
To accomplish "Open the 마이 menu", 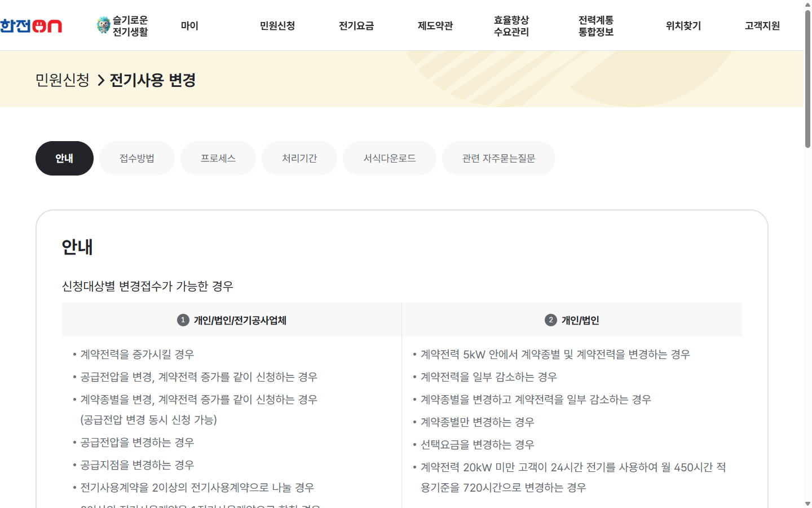I will point(189,25).
